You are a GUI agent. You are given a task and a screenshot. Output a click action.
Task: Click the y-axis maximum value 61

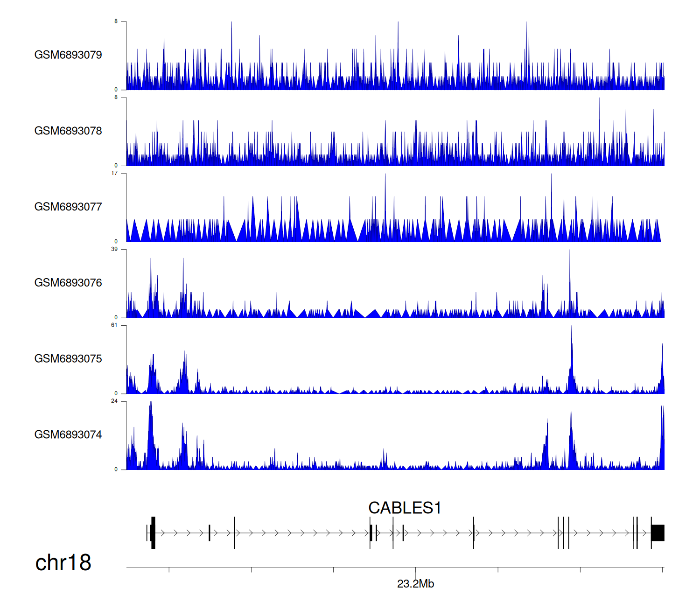click(x=114, y=325)
